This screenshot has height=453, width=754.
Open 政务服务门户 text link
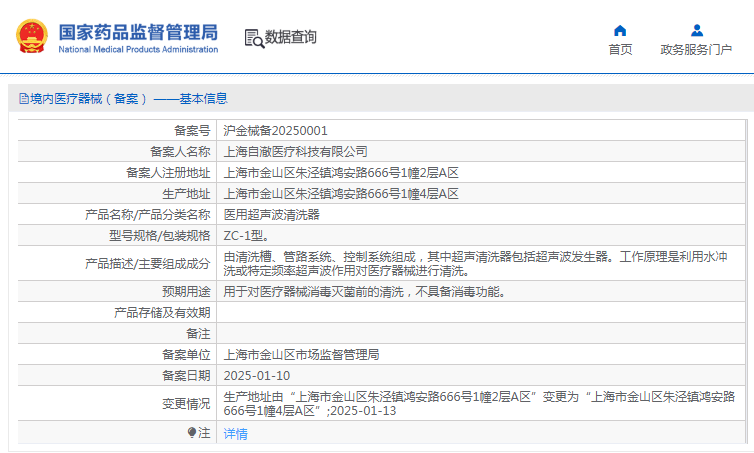click(x=696, y=50)
